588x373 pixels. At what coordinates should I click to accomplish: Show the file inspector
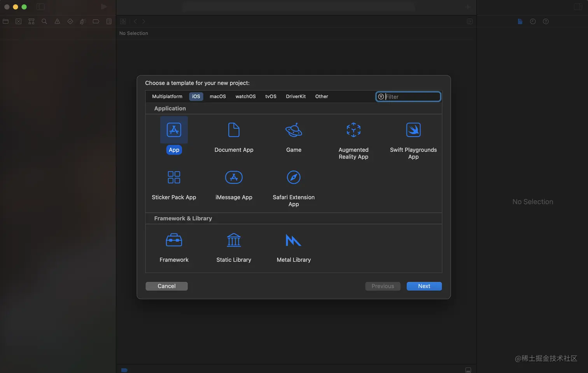coord(520,21)
